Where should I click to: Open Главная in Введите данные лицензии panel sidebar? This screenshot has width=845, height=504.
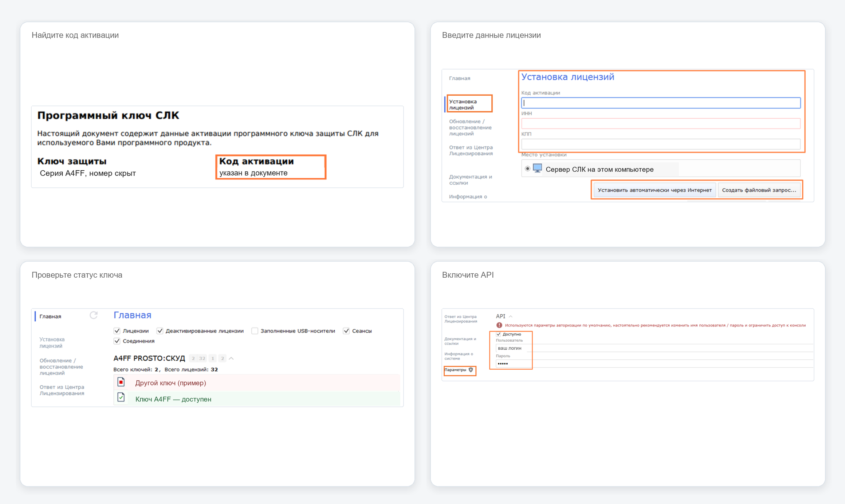tap(460, 78)
